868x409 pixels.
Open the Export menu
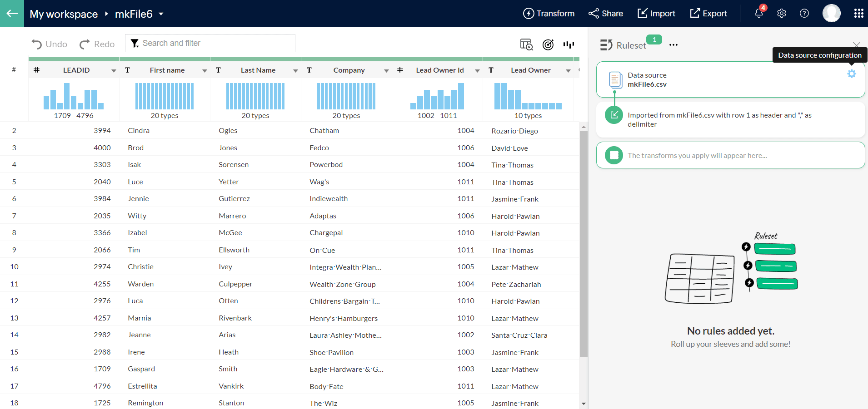coord(708,14)
